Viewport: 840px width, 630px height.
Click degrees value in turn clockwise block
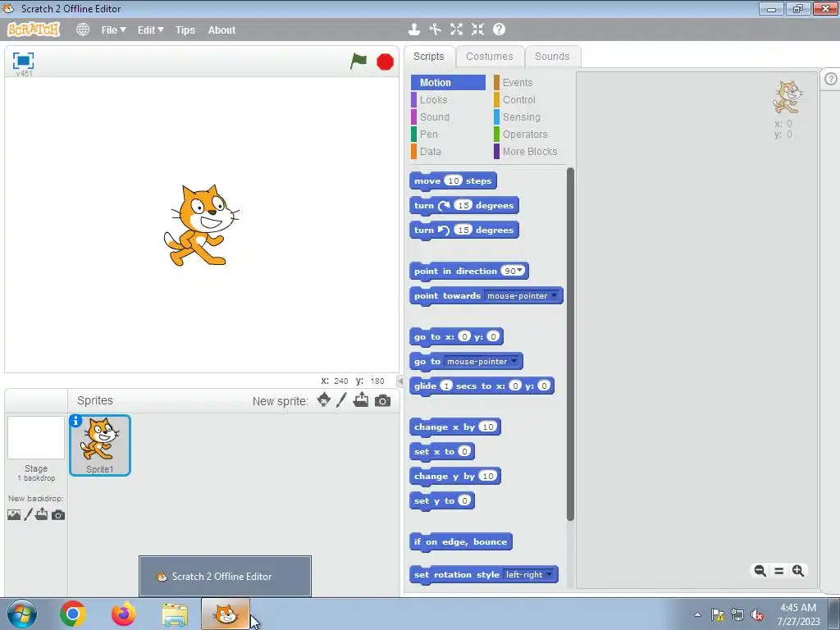(x=463, y=205)
